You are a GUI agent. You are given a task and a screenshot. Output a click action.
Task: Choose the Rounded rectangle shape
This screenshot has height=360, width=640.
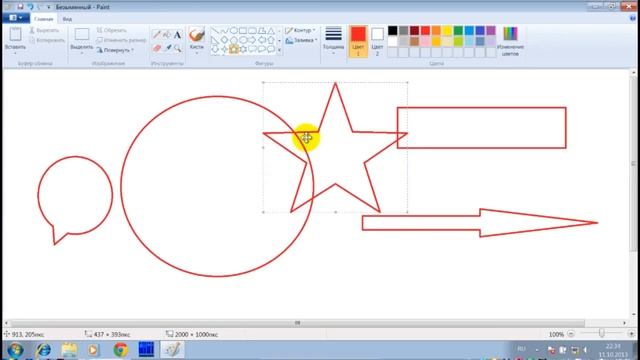pyautogui.click(x=253, y=31)
